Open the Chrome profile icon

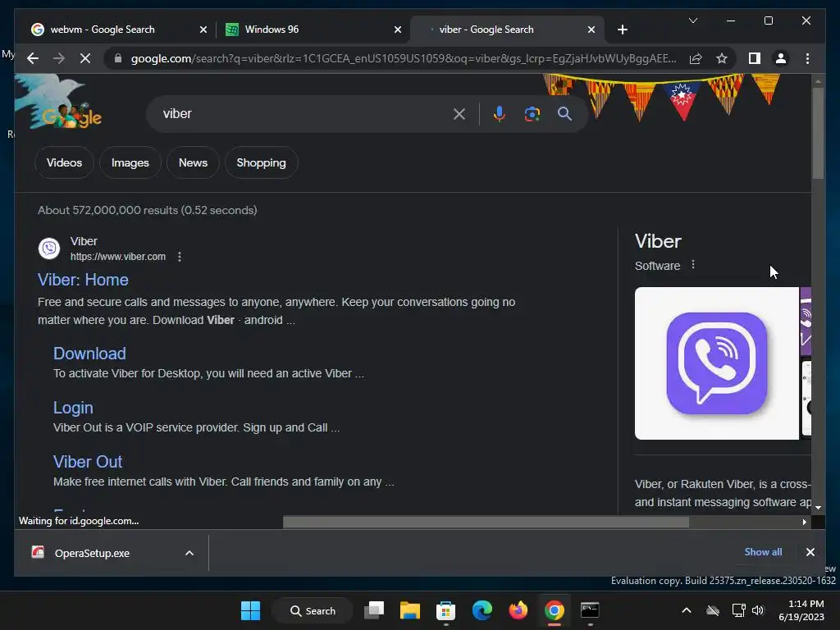tap(781, 58)
